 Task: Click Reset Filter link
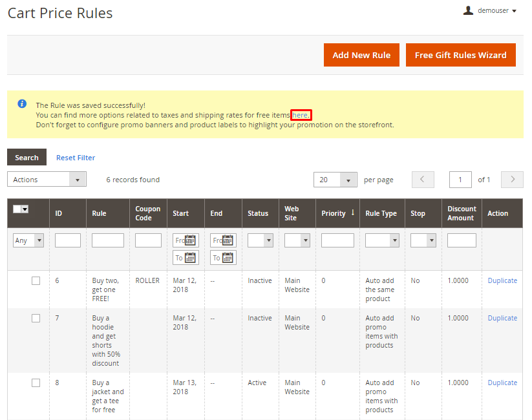76,158
